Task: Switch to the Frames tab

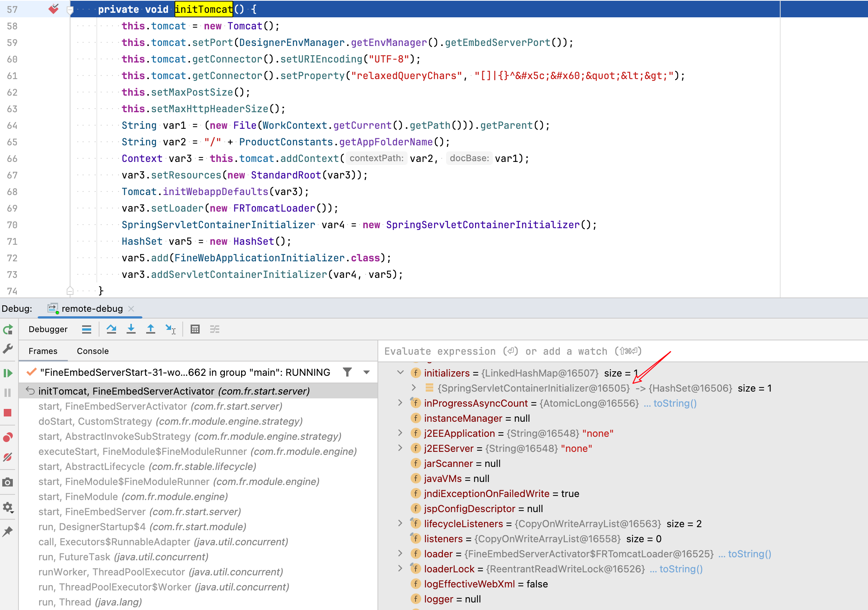Action: click(43, 351)
